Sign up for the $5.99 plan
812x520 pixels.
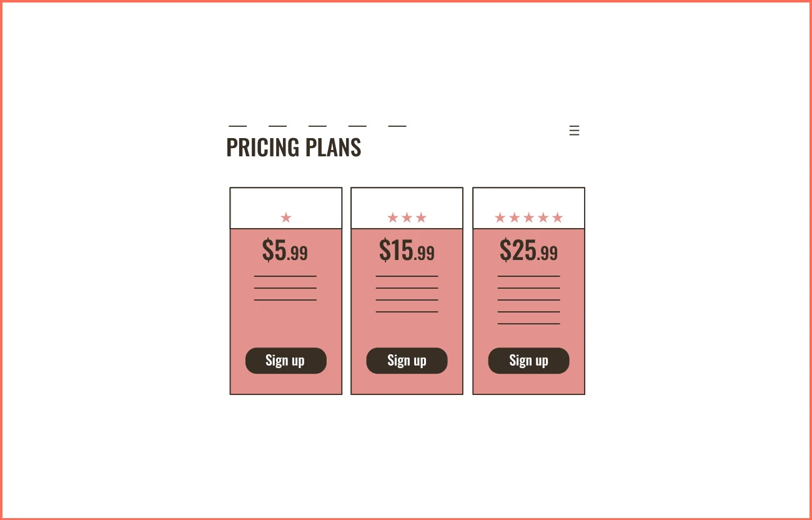285,361
